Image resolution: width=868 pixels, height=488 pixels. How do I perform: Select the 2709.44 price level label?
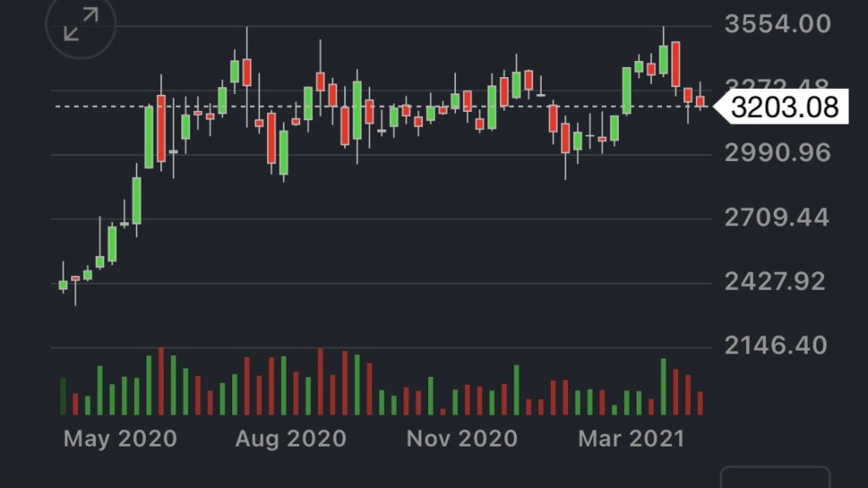point(777,218)
